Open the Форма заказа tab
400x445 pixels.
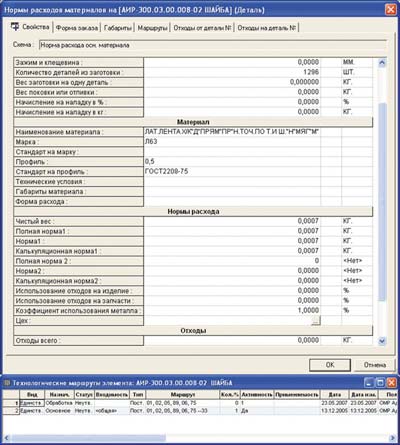(77, 28)
